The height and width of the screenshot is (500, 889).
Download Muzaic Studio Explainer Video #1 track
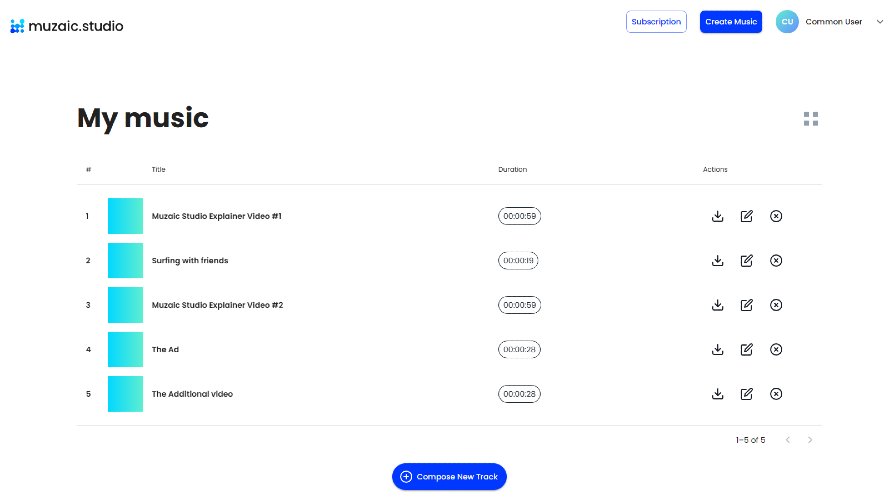[x=717, y=216]
